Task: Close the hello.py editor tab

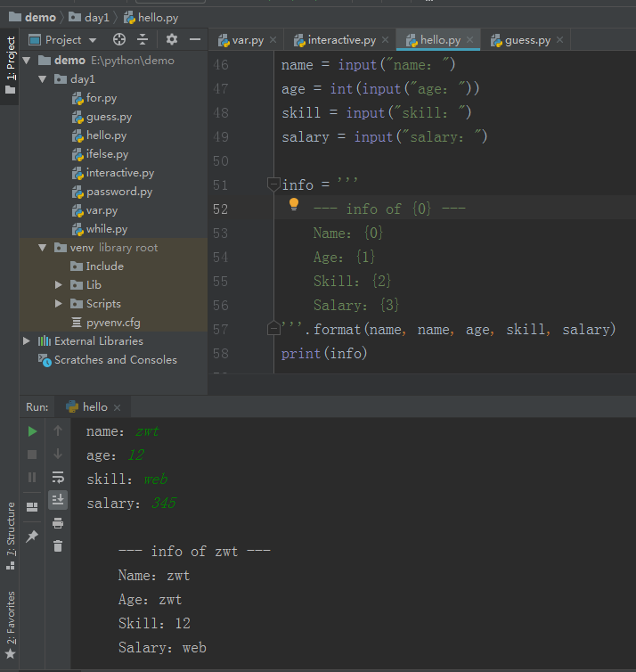Action: pos(469,40)
